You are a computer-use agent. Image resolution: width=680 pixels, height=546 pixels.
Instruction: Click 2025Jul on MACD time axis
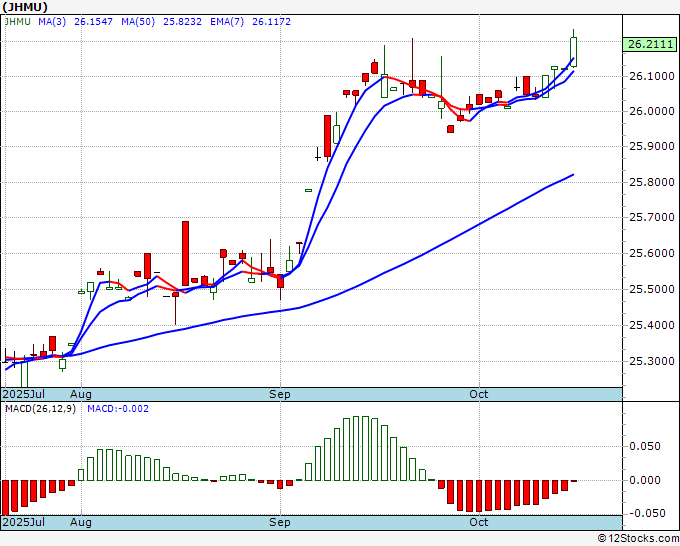24,522
